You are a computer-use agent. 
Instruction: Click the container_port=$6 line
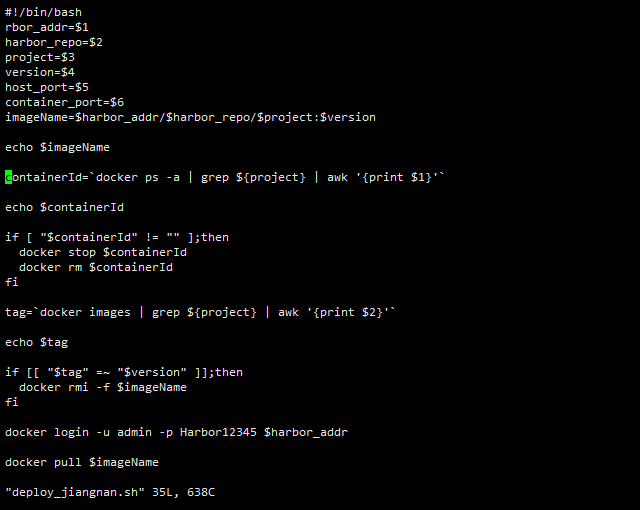click(x=64, y=102)
